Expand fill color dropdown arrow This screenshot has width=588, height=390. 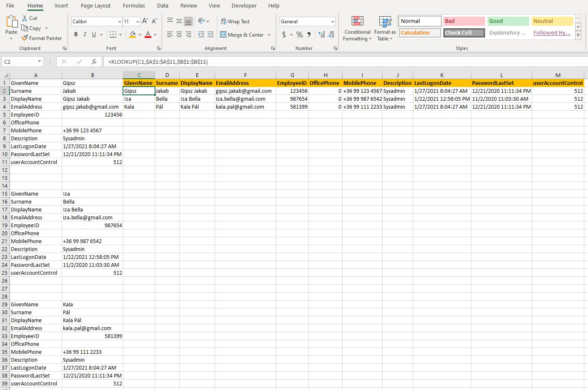click(x=140, y=35)
